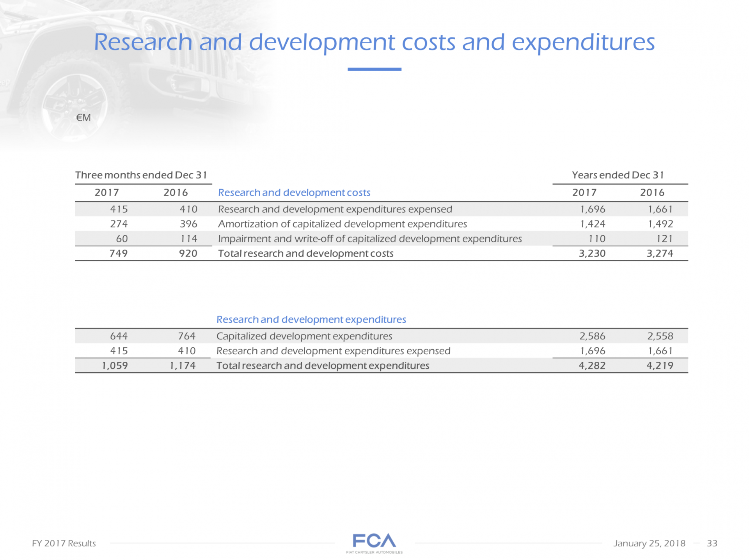
Task: Click the 'January 25, 2018' footer date
Action: click(x=649, y=543)
